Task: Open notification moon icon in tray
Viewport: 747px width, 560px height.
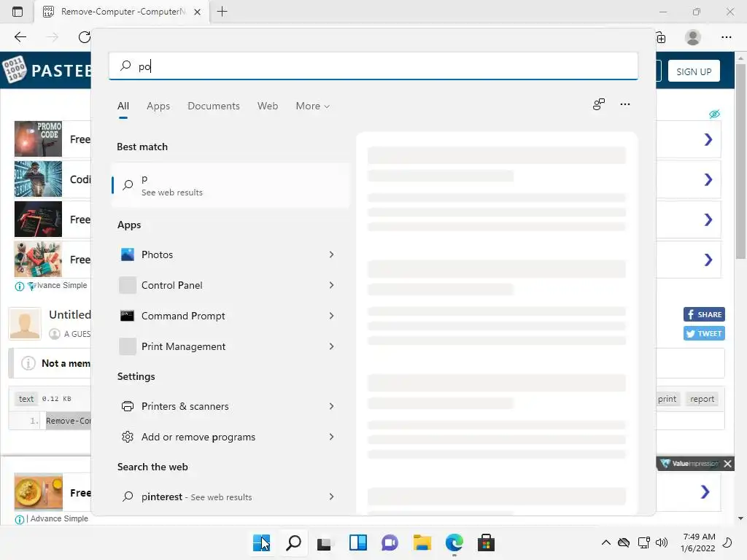Action: (727, 542)
